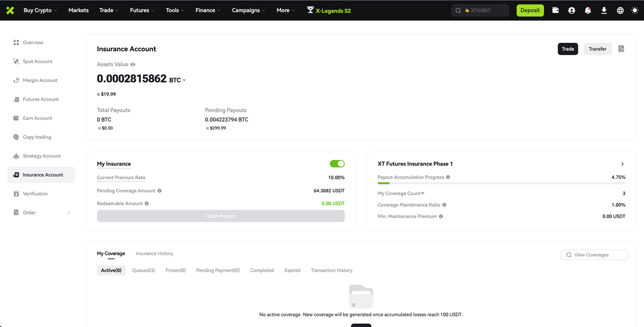This screenshot has height=327, width=644.
Task: Hide assets value with the eye icon
Action: point(133,64)
